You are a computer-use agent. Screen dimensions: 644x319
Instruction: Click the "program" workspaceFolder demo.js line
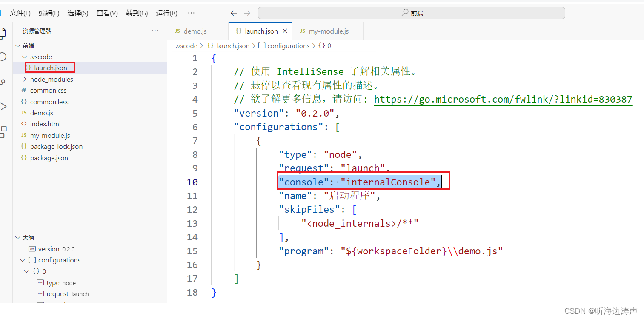(x=391, y=251)
